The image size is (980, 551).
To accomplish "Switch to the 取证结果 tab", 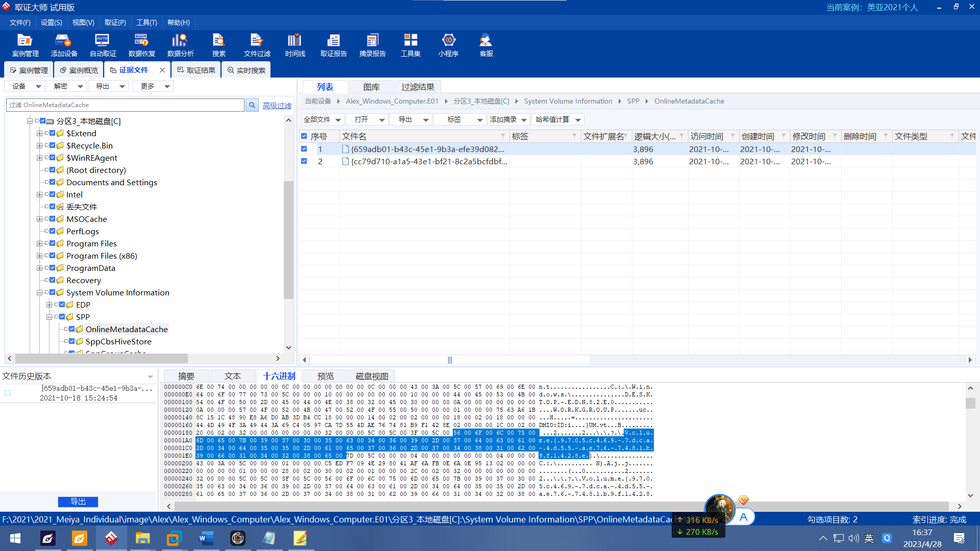I will (x=196, y=70).
